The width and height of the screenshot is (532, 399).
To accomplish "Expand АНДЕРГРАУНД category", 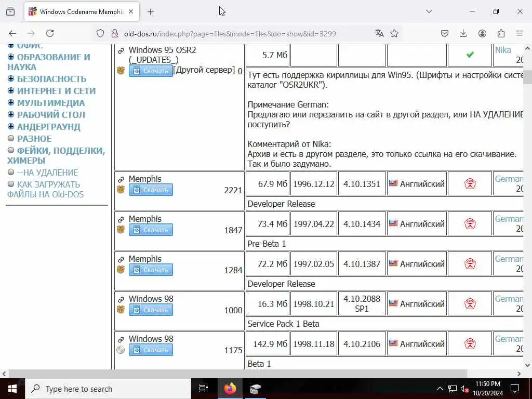I will [11, 126].
